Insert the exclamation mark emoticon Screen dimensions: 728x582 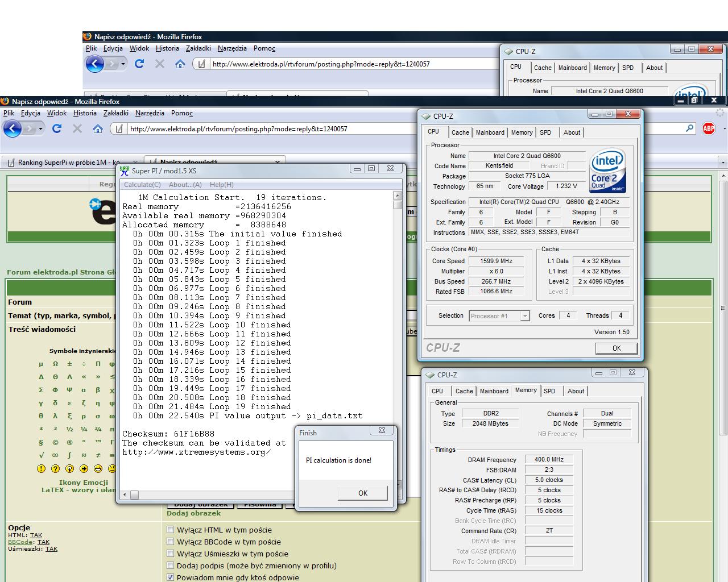pos(41,469)
